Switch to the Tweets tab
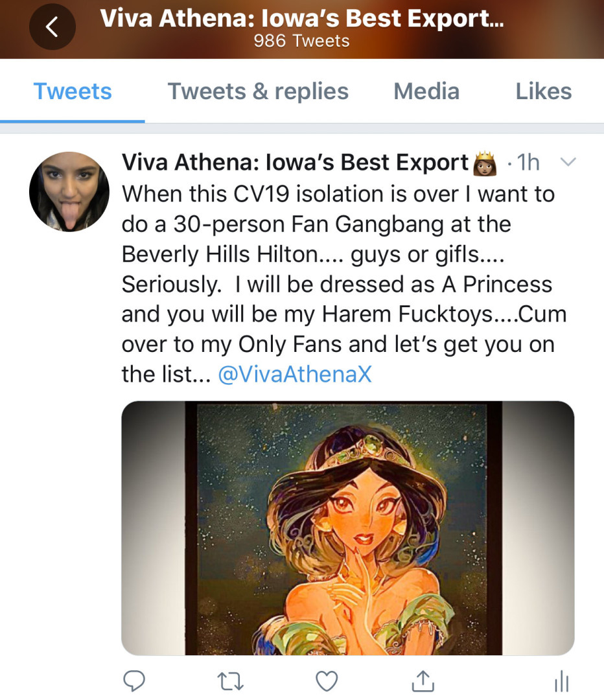 point(73,91)
